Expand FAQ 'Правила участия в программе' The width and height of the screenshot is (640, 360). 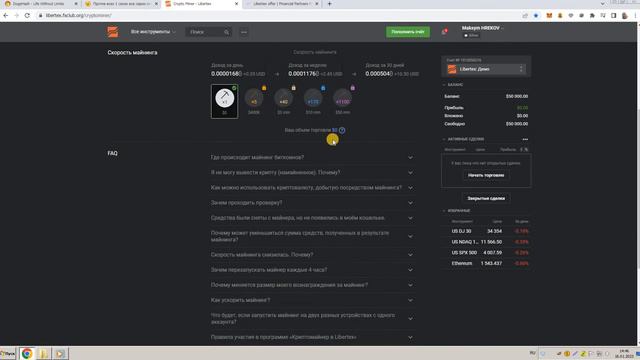click(312, 337)
